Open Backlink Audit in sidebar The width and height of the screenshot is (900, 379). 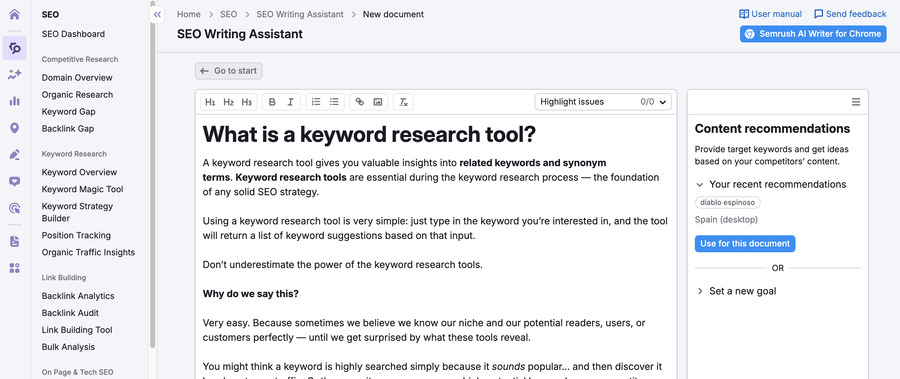70,313
